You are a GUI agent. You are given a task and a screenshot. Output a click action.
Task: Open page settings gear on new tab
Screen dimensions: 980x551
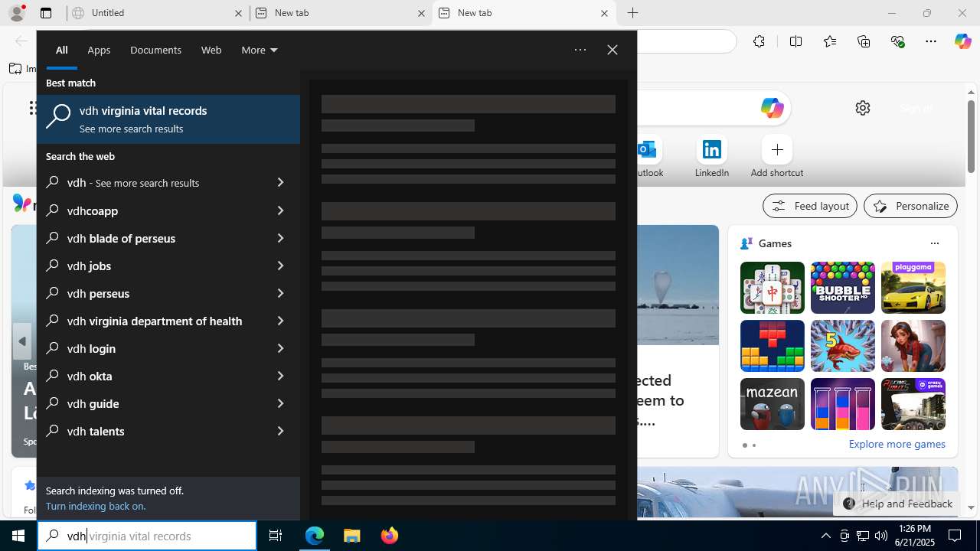point(863,108)
